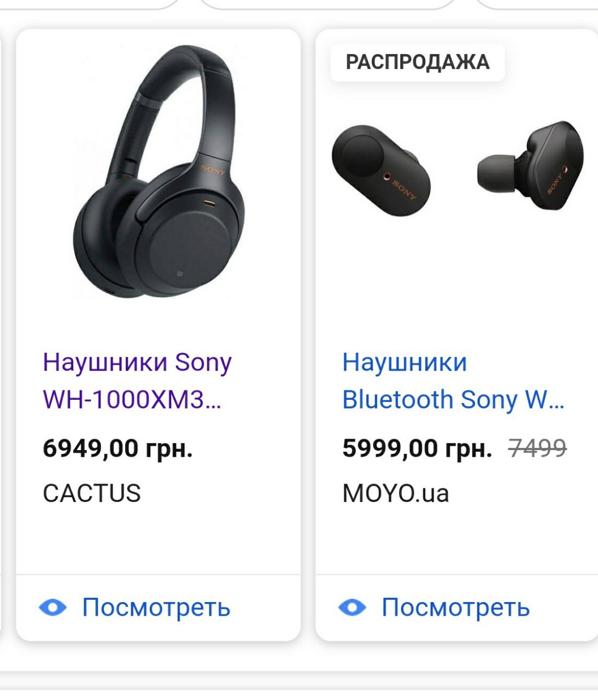Click the left earbud in product photo
Screen dimensions: 598x700
click(x=382, y=171)
